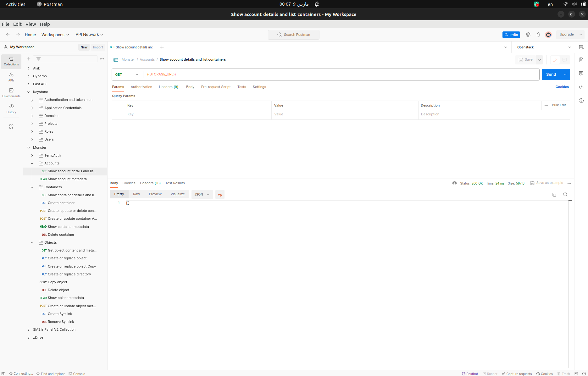Viewport: 588px width, 376px height.
Task: Open the configure workspace sidebar icon
Action: (x=11, y=126)
